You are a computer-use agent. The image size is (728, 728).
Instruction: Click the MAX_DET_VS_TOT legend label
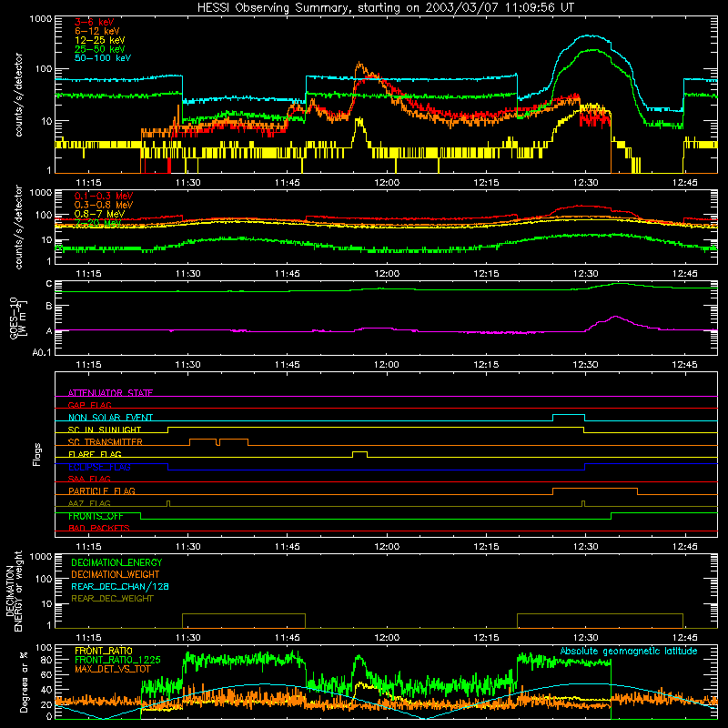[x=113, y=669]
